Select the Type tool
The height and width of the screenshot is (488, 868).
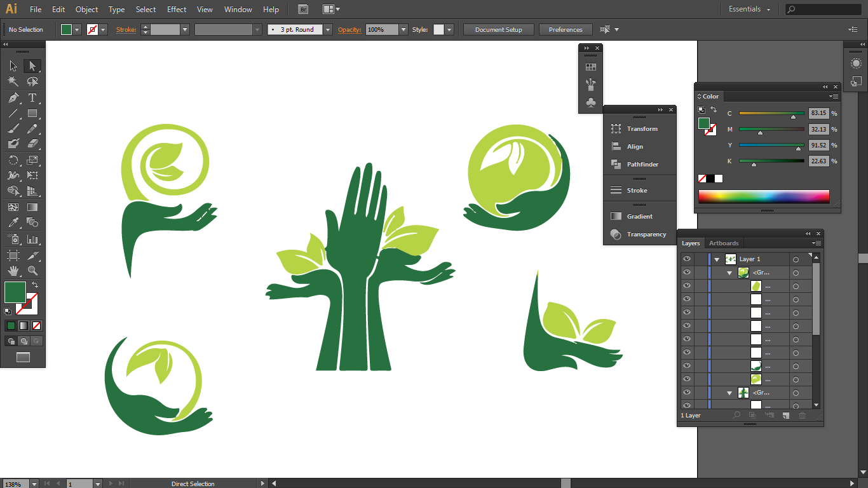click(32, 98)
